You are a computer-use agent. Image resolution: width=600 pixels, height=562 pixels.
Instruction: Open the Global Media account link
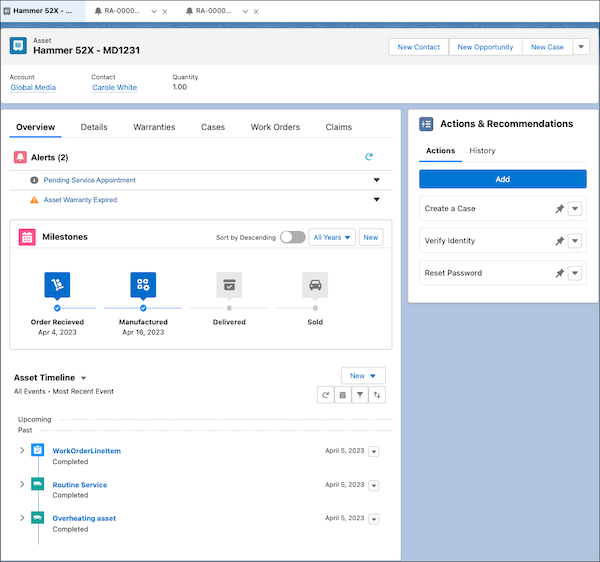point(33,88)
